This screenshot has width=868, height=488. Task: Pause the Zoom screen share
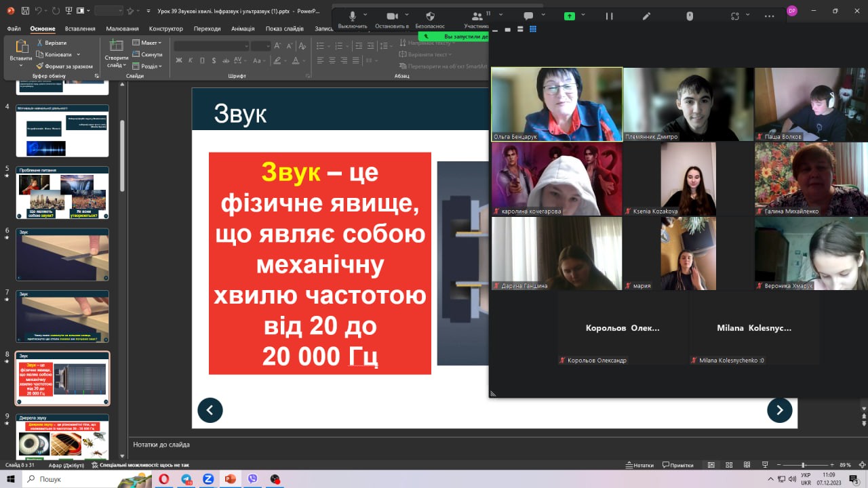(609, 16)
